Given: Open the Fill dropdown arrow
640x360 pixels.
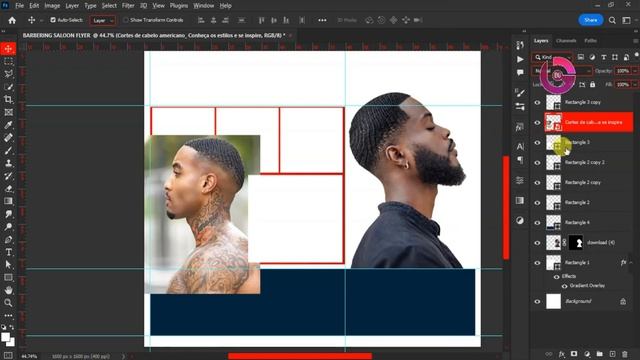Looking at the screenshot, I should tap(635, 84).
